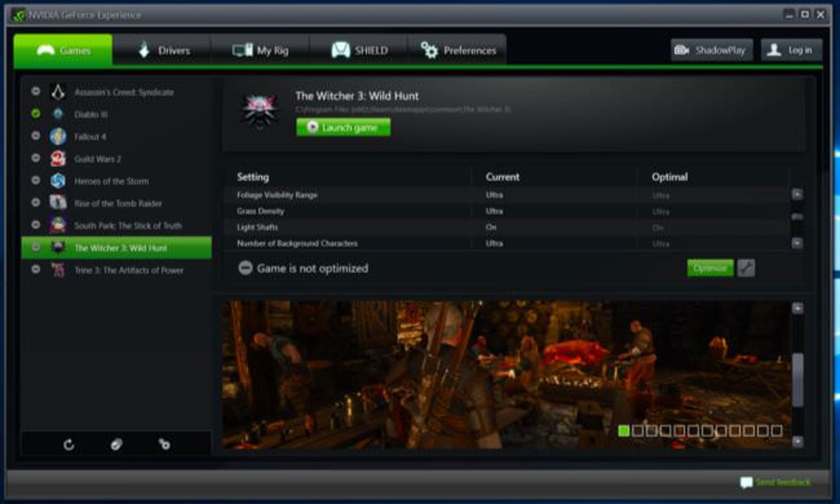Click the Fallout 4 Vault Boy icon

point(58,136)
